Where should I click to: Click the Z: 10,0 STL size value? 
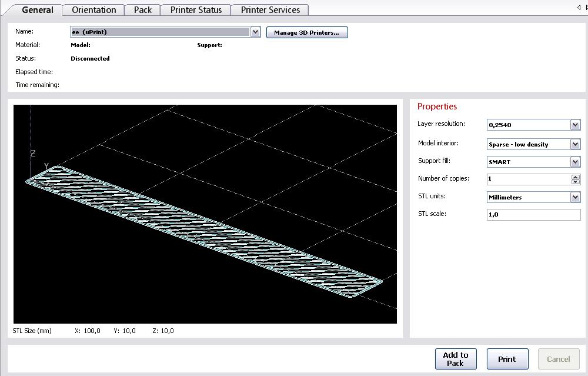pos(163,331)
